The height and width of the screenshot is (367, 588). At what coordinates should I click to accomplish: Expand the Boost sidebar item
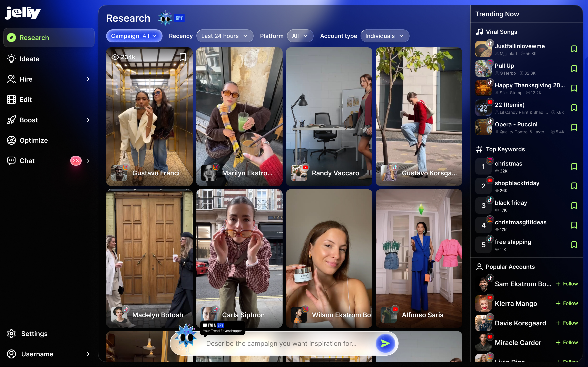click(88, 120)
